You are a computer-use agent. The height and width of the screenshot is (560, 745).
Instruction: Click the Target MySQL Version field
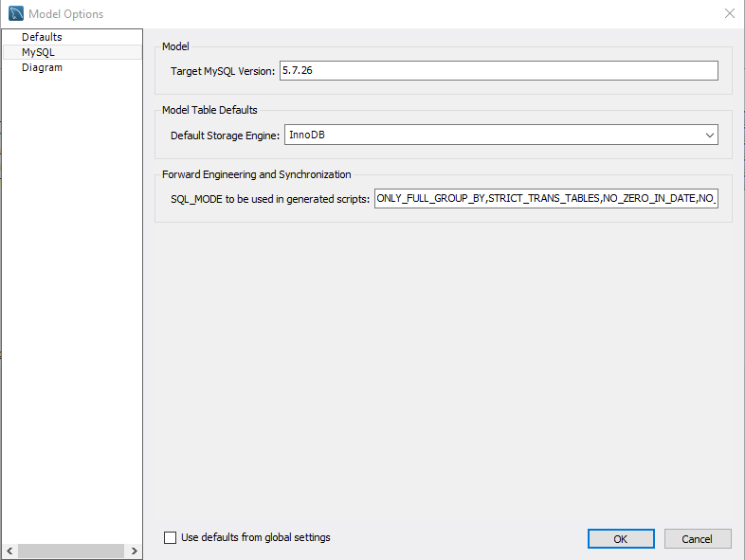(499, 71)
